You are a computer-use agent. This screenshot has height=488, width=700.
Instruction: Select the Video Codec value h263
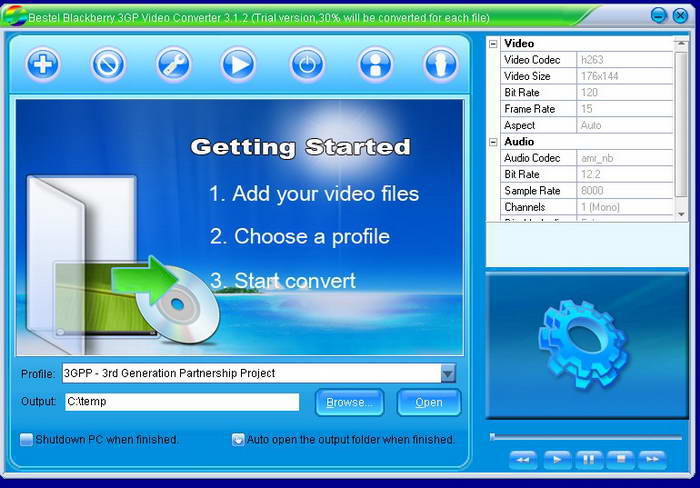point(625,60)
